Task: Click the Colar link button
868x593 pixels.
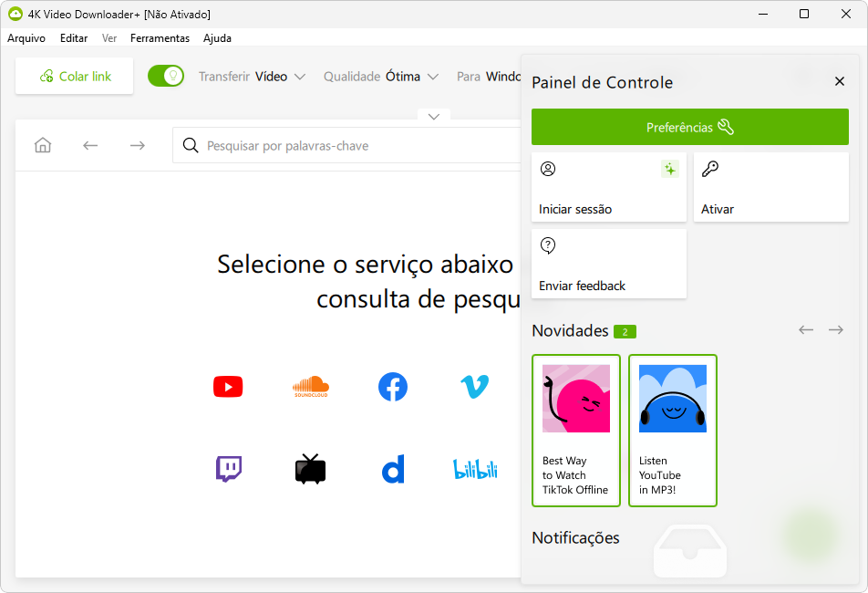Action: tap(74, 76)
